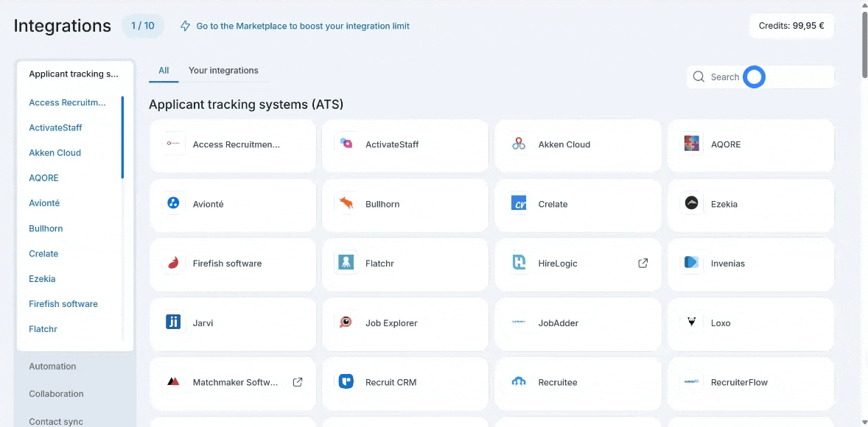Click the ActivateStaff logo icon
The height and width of the screenshot is (427, 868).
[346, 144]
